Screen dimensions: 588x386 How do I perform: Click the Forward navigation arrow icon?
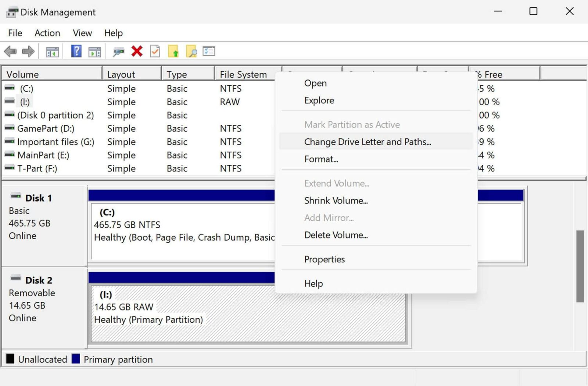(29, 52)
